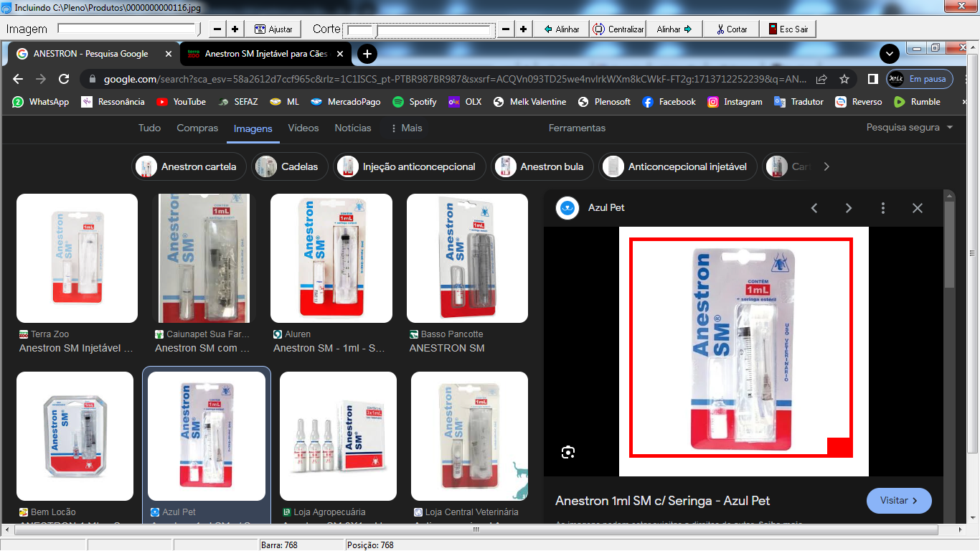Increase Corte with its plus button
980x551 pixels.
click(523, 29)
